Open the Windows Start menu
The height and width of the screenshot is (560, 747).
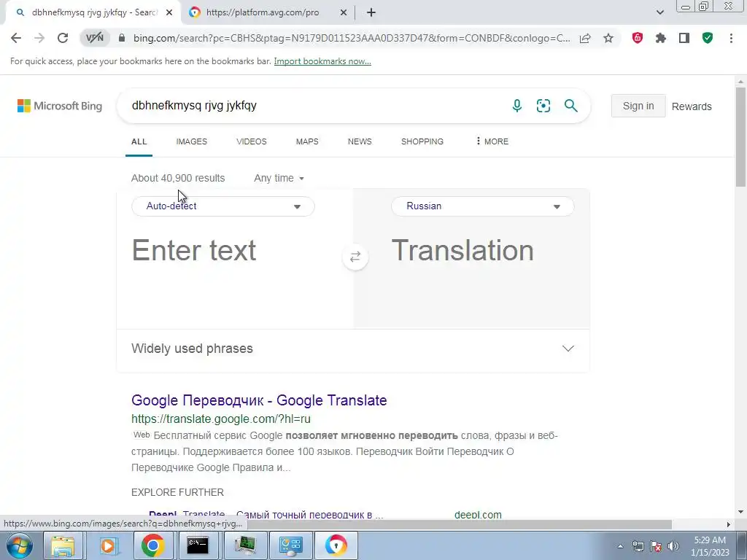[x=19, y=545]
